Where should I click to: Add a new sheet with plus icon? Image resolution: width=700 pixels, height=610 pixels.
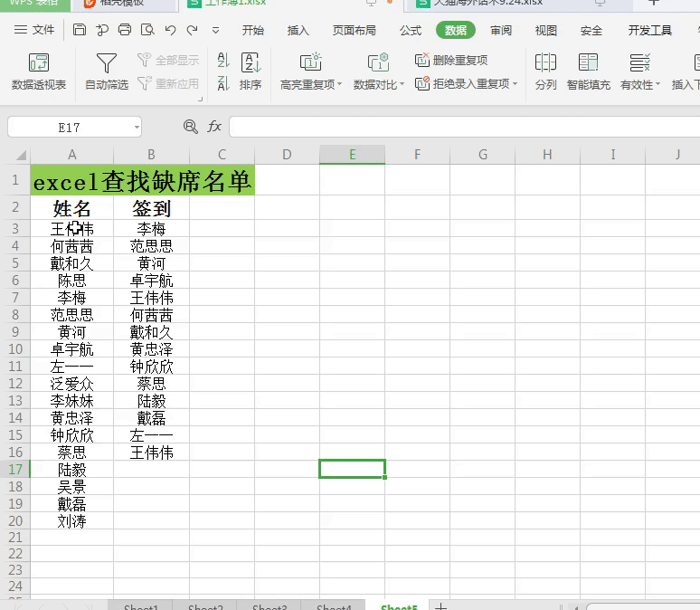440,606
